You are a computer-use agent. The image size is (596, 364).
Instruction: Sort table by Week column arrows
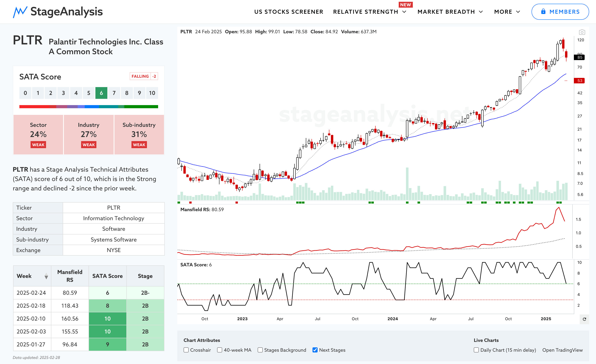point(46,276)
